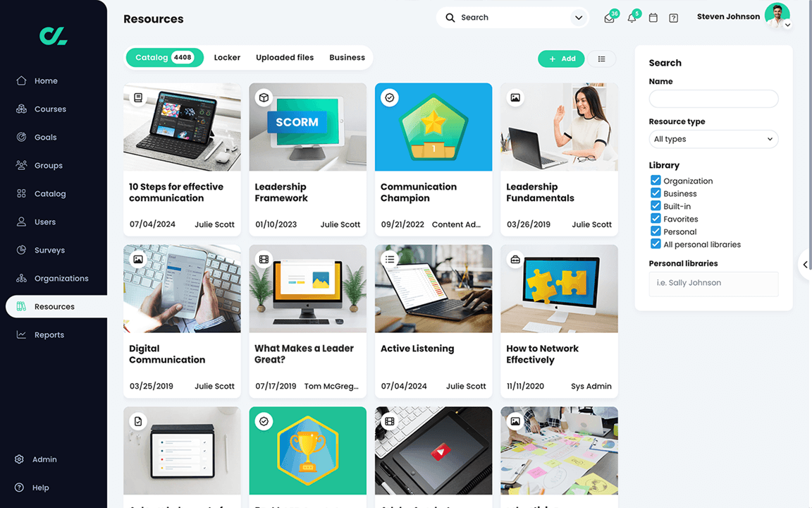Viewport: 812px width, 508px height.
Task: Click the question mark help icon in the top bar
Action: [674, 18]
